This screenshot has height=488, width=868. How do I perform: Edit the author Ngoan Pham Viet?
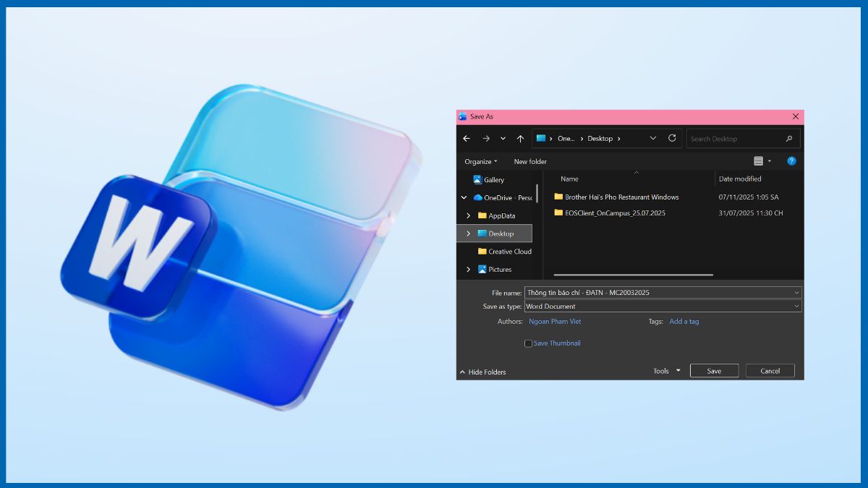(x=555, y=322)
